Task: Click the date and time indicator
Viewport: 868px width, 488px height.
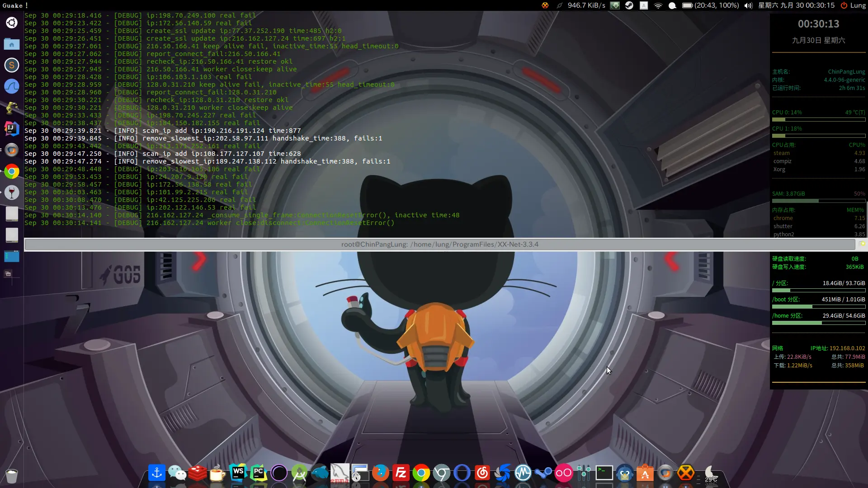Action: (x=796, y=5)
